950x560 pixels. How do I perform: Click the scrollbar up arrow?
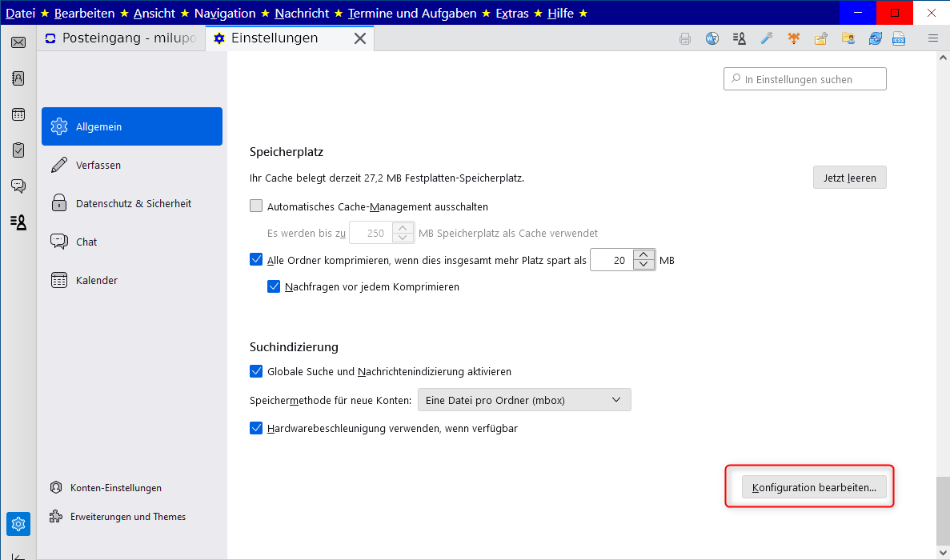click(x=943, y=58)
